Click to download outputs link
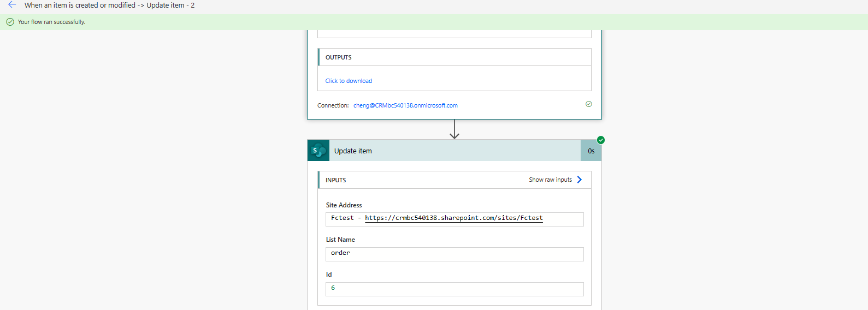 [349, 81]
